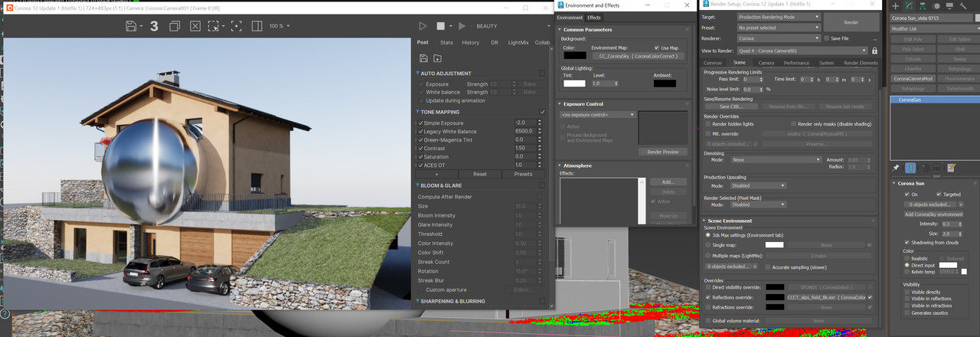Viewport: 980px width, 337px height.
Task: Click Configure Modifier Sets icon under stack
Action: pyautogui.click(x=952, y=167)
